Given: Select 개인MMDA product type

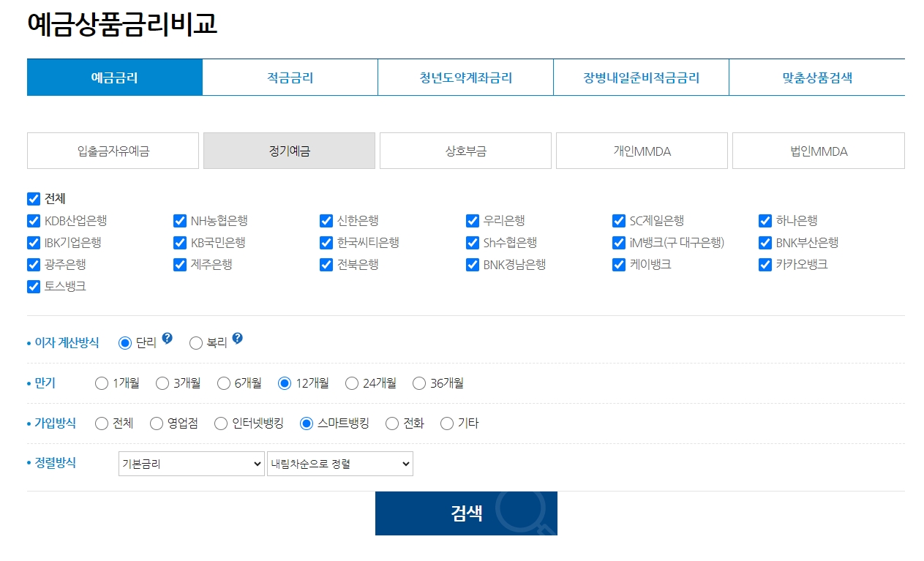Looking at the screenshot, I should 642,151.
